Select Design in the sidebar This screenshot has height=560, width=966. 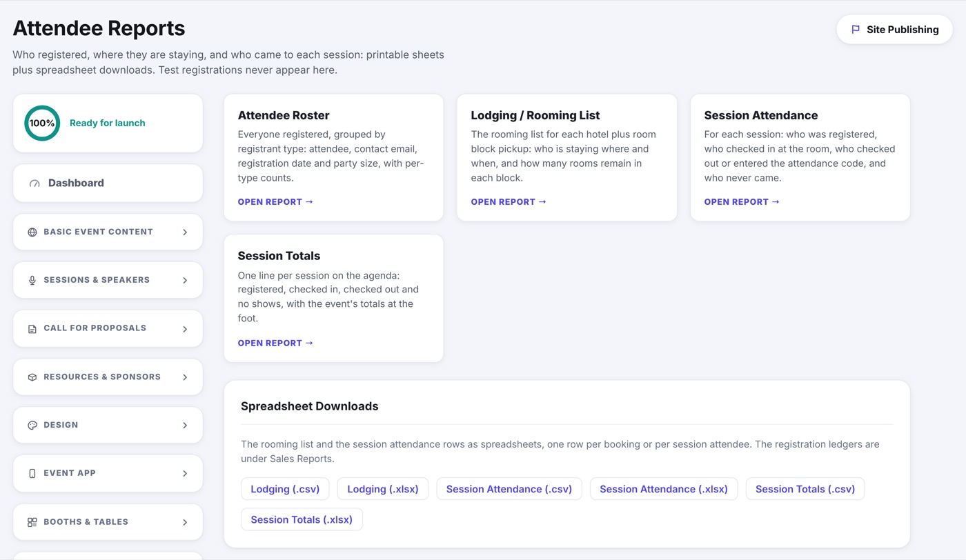(x=108, y=425)
